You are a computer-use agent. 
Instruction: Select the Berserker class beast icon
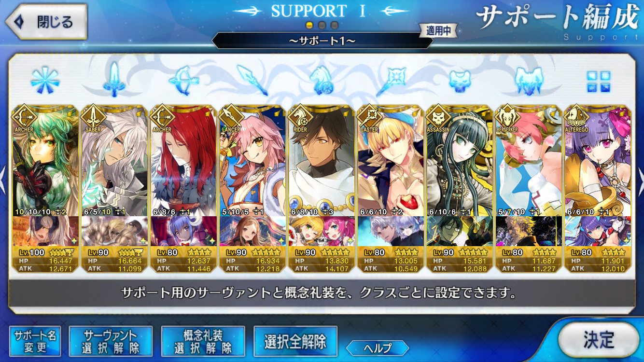point(529,80)
